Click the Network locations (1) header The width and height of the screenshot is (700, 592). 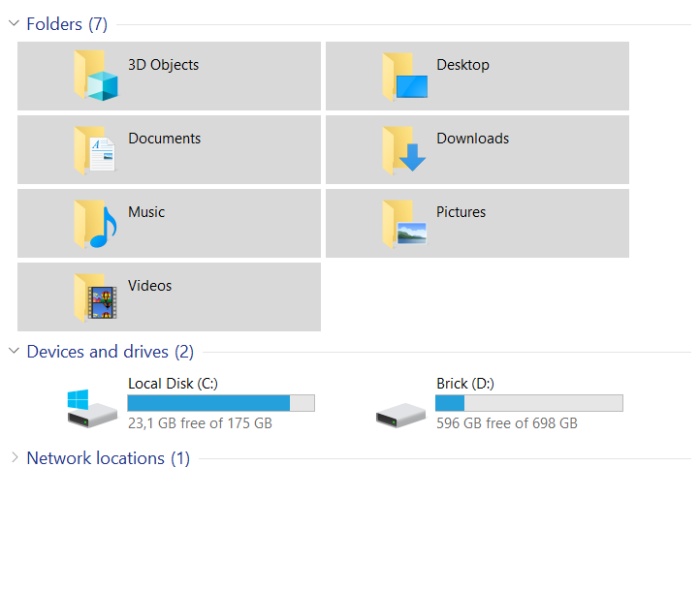109,458
